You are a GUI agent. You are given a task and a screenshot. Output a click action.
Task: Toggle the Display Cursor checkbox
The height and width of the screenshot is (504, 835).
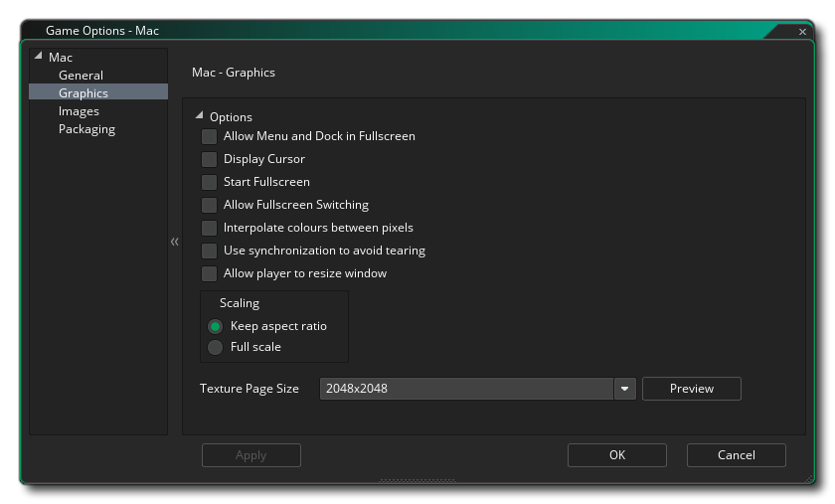click(x=209, y=159)
